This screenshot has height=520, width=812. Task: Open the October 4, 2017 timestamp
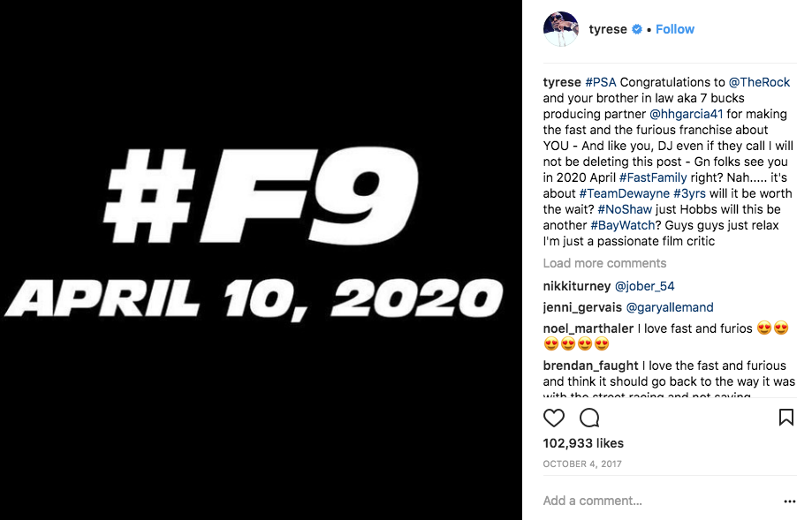pos(581,463)
